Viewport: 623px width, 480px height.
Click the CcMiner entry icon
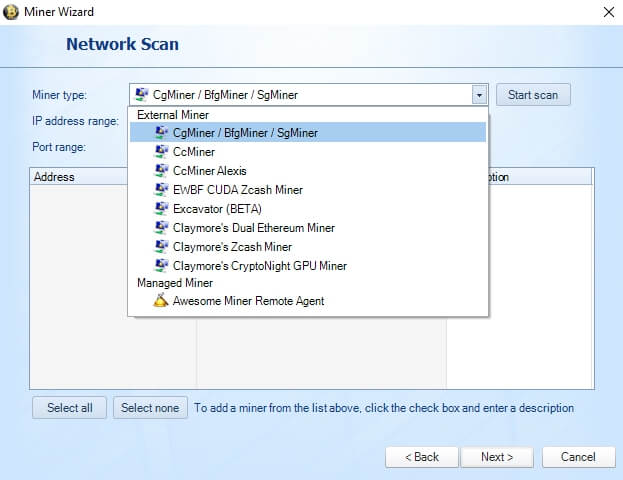pos(161,151)
